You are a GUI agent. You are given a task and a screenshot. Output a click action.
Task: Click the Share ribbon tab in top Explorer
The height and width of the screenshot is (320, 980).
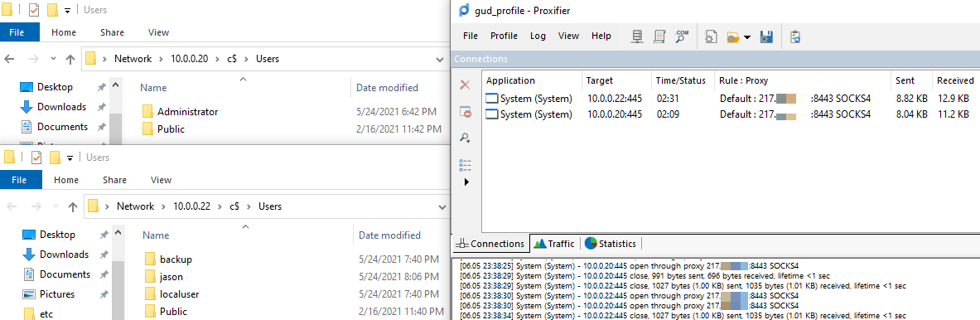(x=112, y=32)
